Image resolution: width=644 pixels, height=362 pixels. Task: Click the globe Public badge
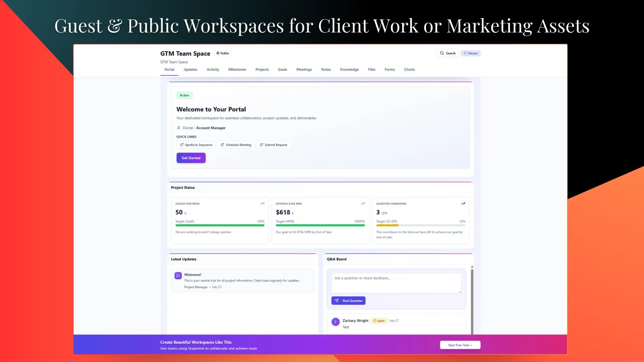tap(223, 53)
